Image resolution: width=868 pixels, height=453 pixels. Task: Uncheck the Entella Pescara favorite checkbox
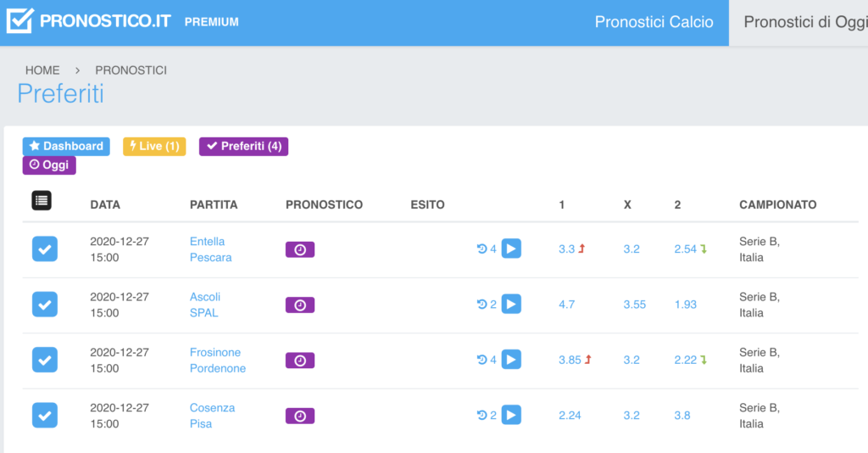pos(45,249)
